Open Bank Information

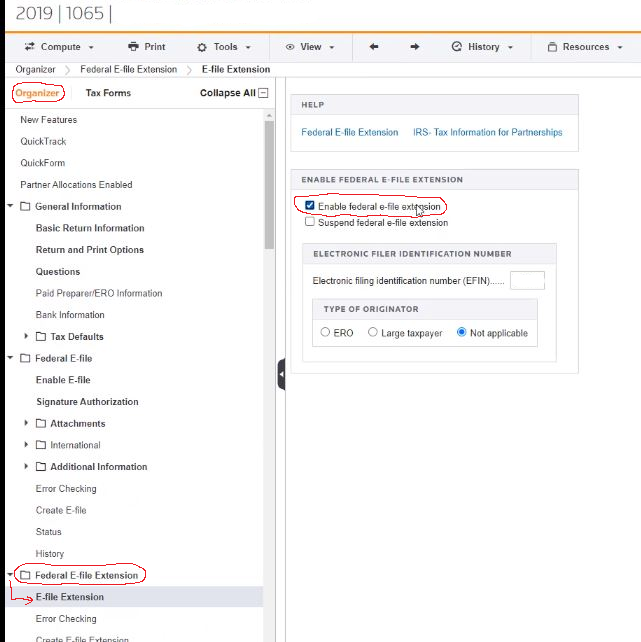pyautogui.click(x=70, y=315)
